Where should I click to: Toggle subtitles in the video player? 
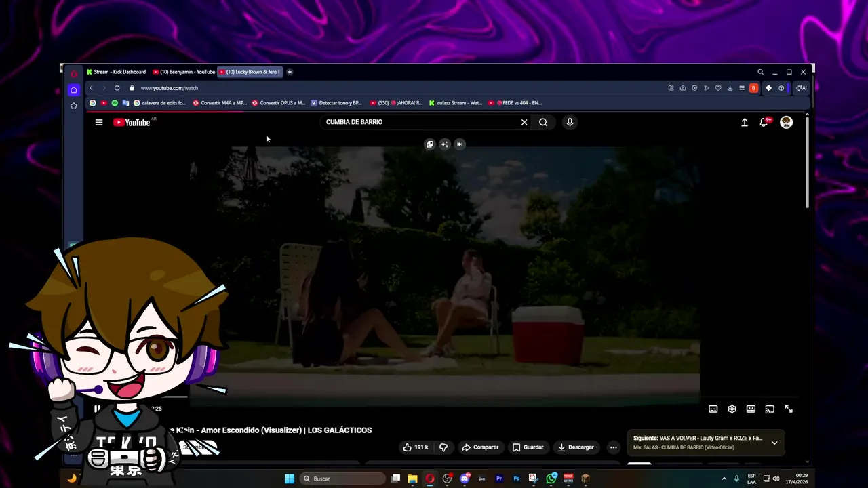pyautogui.click(x=713, y=409)
